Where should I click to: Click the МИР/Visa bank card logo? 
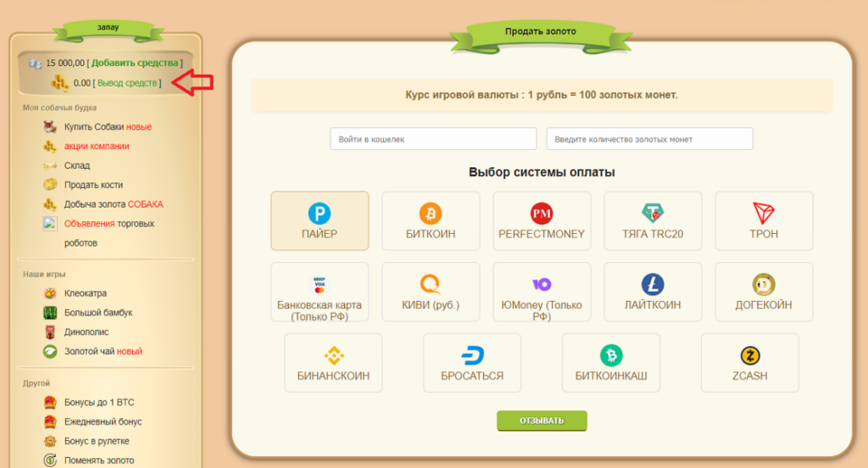(320, 284)
